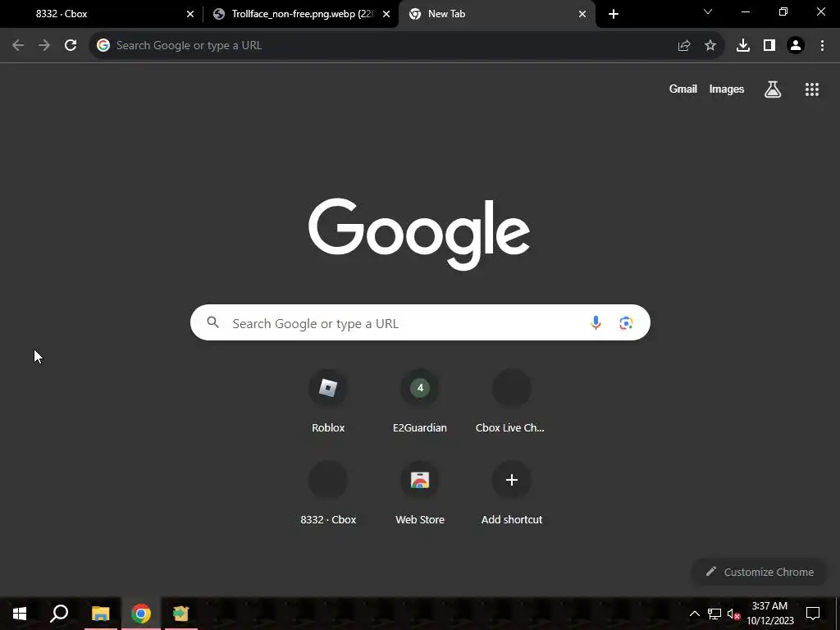Start voice search with microphone icon
This screenshot has height=630, width=840.
[x=596, y=322]
